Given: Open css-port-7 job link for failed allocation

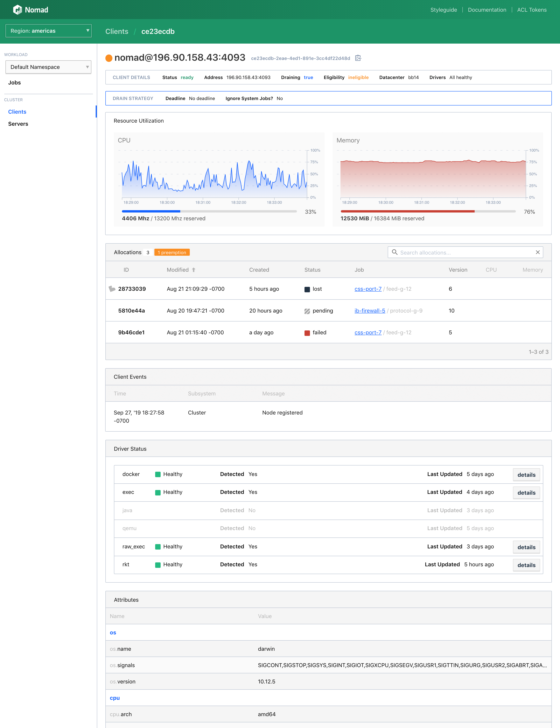Looking at the screenshot, I should tap(368, 332).
